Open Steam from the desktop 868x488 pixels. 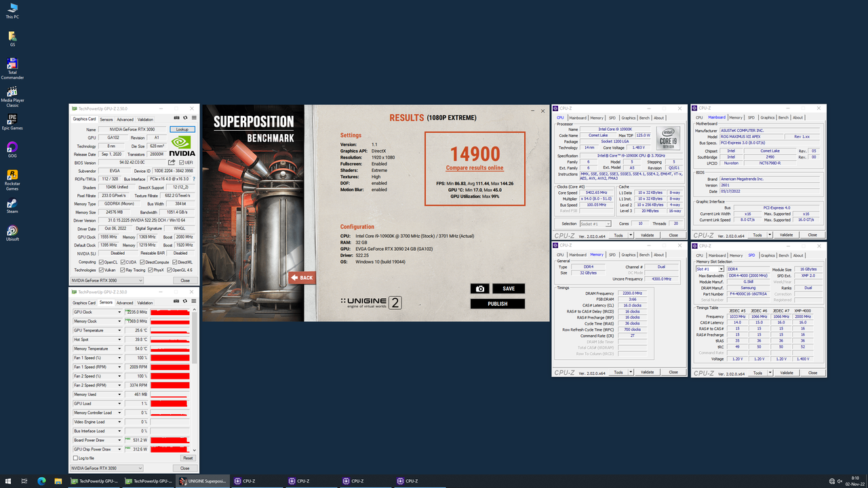tap(12, 206)
